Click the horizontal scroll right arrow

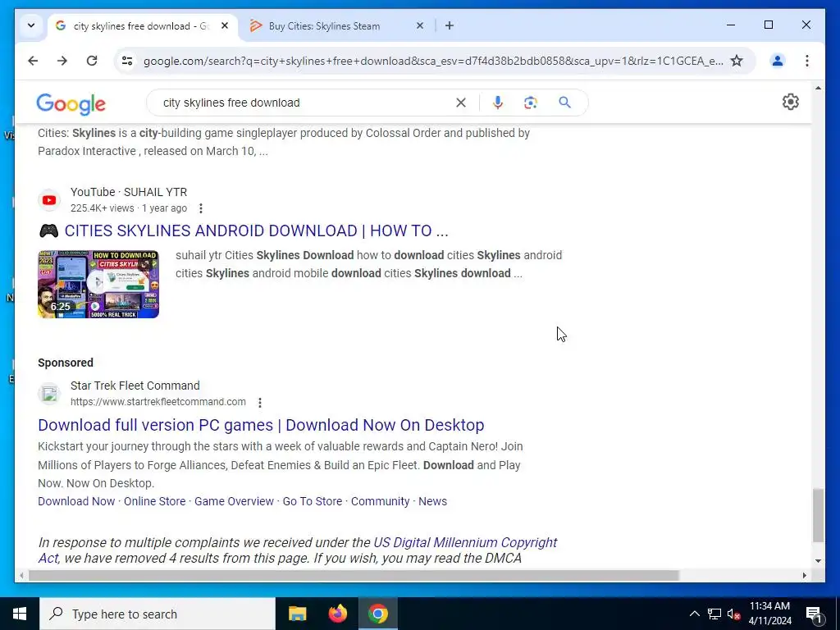(804, 575)
